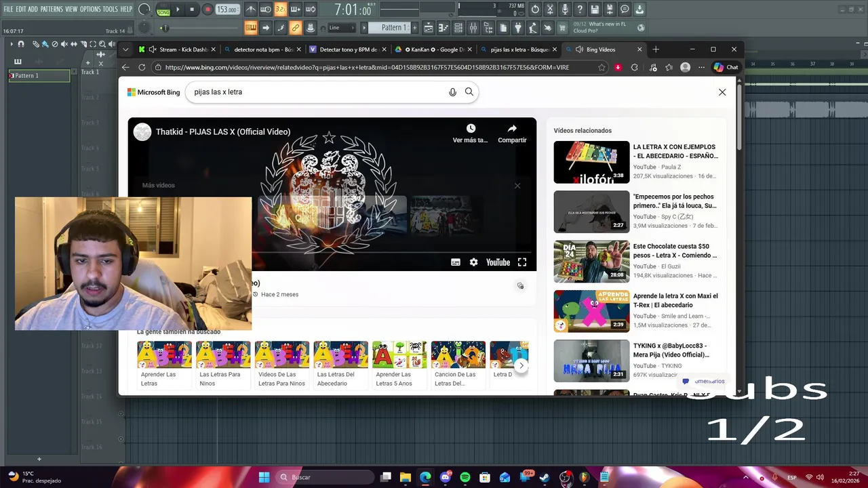Save the project with floppy icon

click(x=595, y=9)
